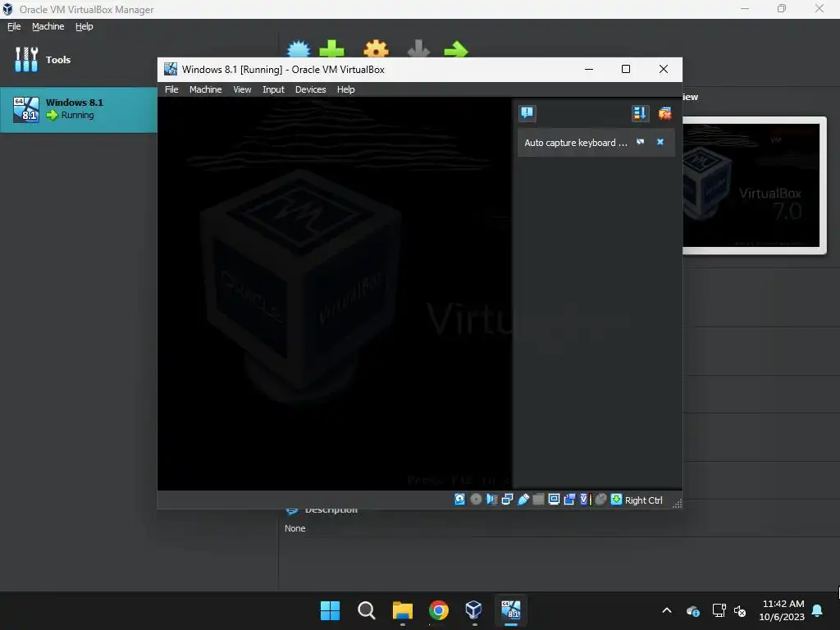840x630 pixels.
Task: Click the VM preview thumbnail in Manager
Action: [753, 185]
